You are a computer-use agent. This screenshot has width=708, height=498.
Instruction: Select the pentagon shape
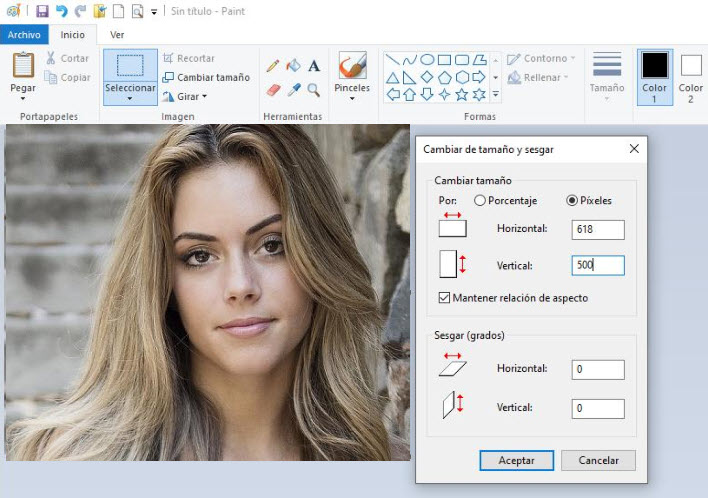(445, 77)
